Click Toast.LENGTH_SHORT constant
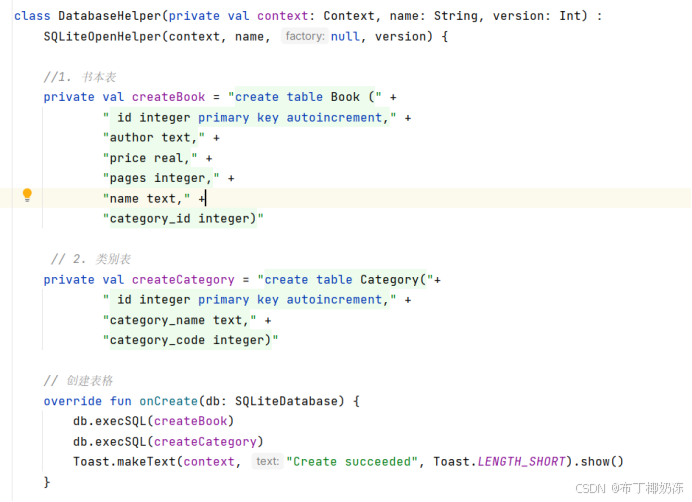692x502 pixels. (x=499, y=462)
